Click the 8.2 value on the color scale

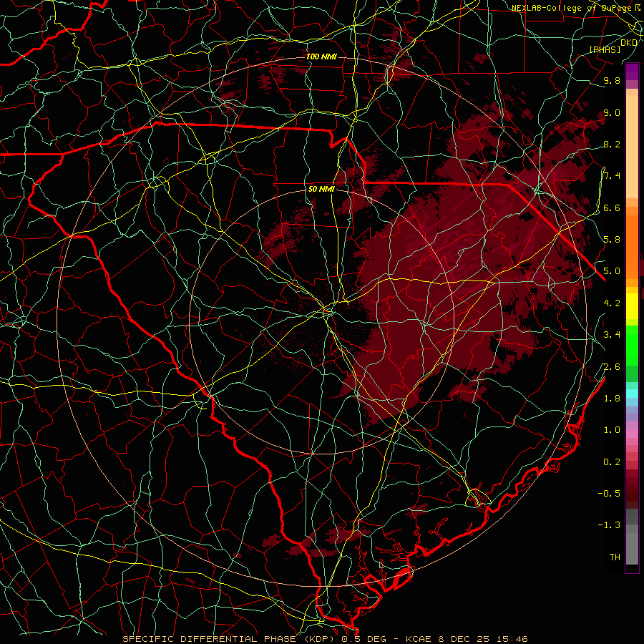coord(612,144)
